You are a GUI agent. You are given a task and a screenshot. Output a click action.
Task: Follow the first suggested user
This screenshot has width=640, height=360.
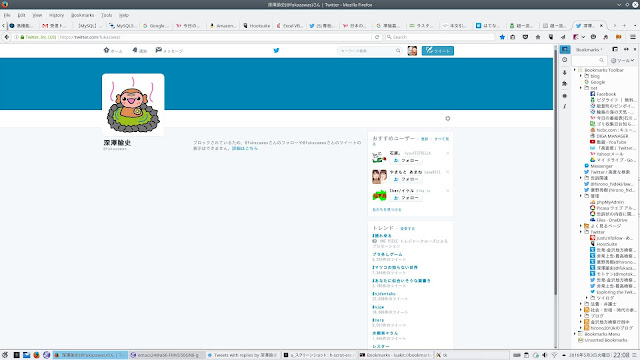pos(406,160)
